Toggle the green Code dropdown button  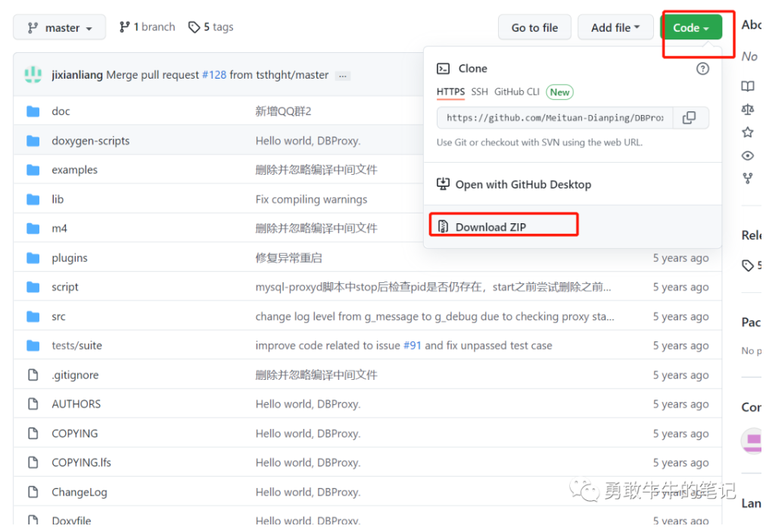691,27
